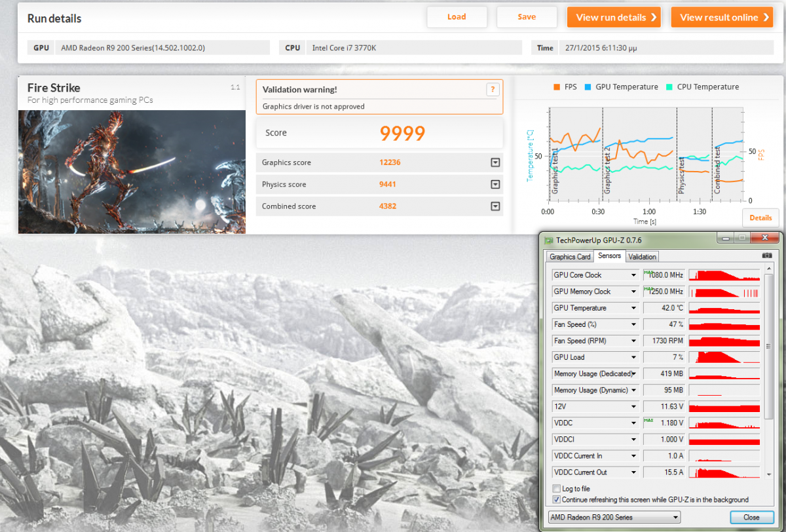
Task: Open the VDDC Current In dropdown
Action: [x=633, y=456]
